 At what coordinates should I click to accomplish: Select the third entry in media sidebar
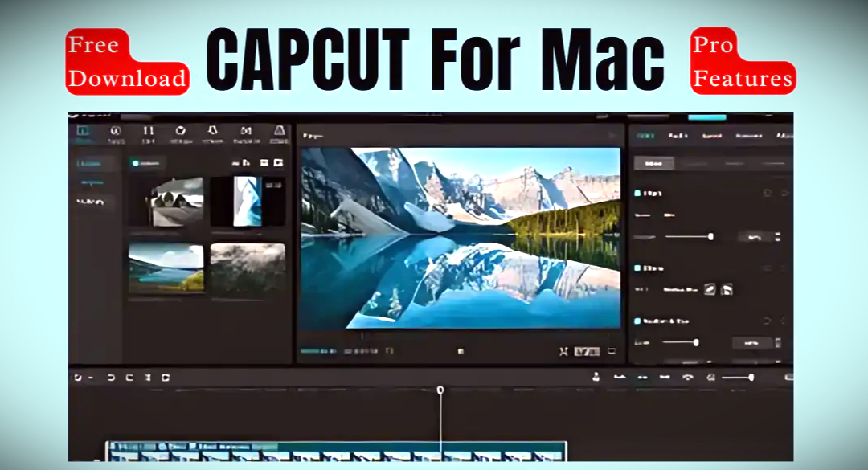pos(91,202)
